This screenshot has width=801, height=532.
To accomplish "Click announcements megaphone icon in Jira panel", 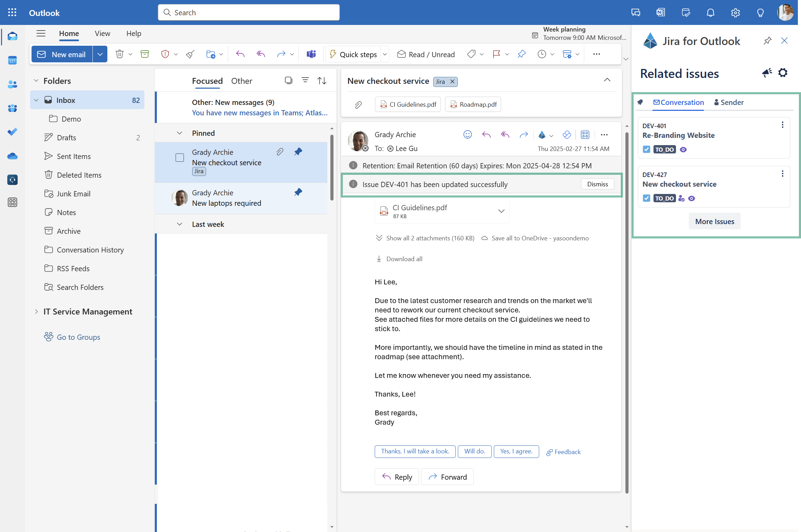I will pos(767,73).
